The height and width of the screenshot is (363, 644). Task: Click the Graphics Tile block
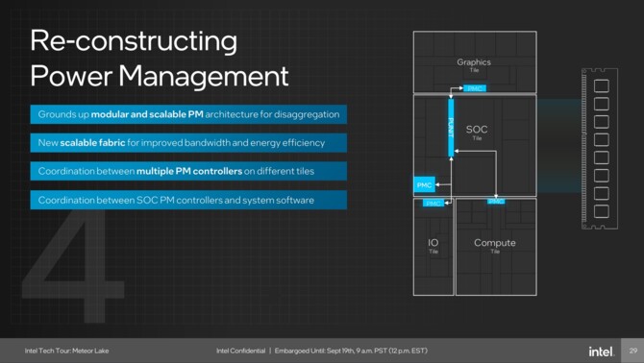pyautogui.click(x=475, y=61)
